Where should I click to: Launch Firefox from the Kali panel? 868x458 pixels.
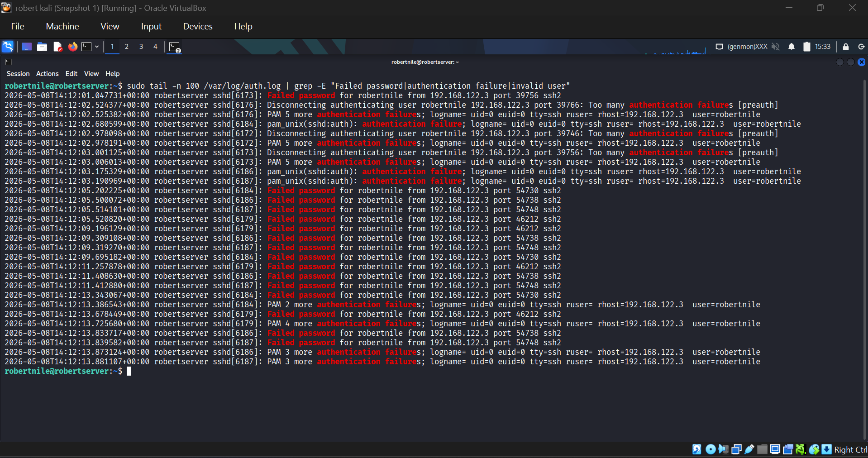pyautogui.click(x=72, y=47)
